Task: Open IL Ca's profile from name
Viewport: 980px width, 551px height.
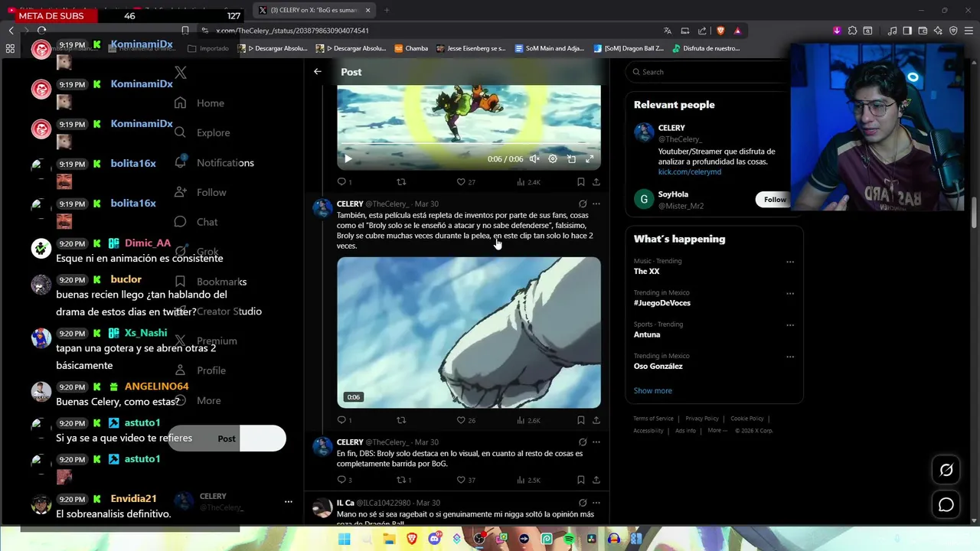Action: point(345,503)
